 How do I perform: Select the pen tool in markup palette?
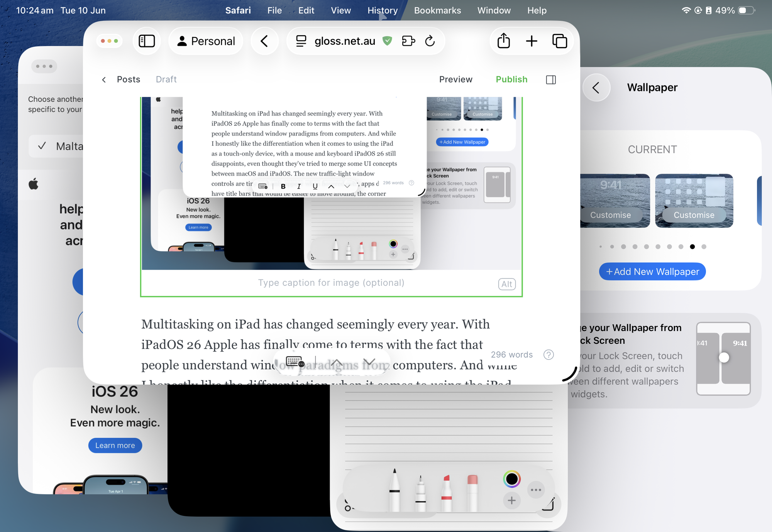394,490
